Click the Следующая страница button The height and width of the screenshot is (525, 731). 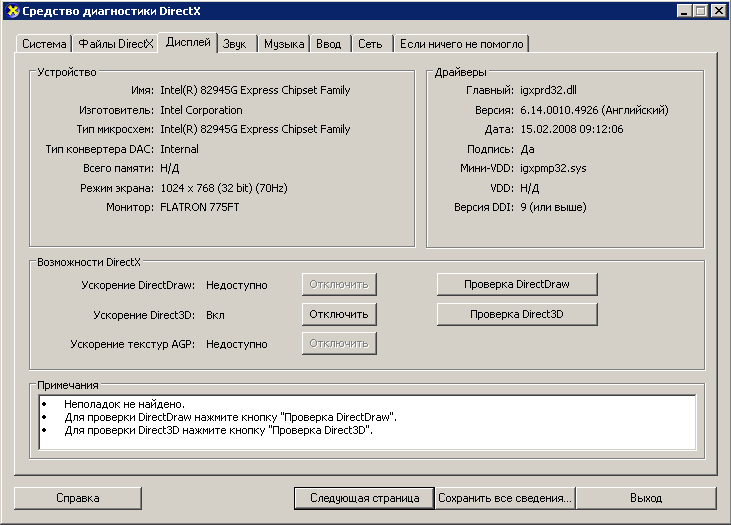coord(364,497)
